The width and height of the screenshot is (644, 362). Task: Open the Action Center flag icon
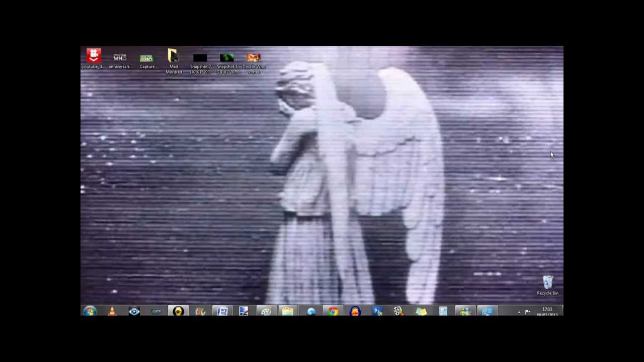point(528,312)
